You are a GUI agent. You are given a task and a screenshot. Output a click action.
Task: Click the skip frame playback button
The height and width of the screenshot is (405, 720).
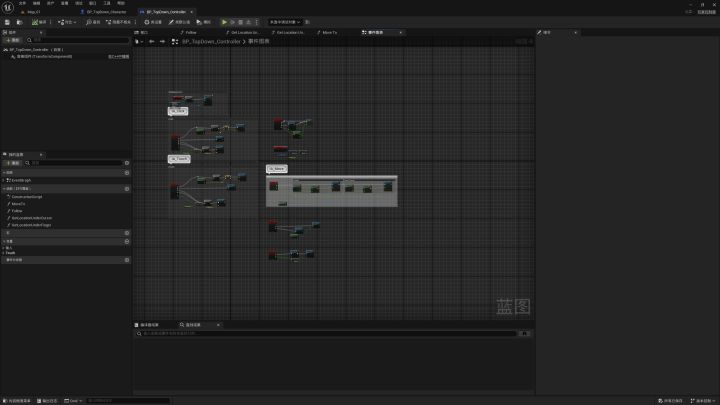pos(232,22)
